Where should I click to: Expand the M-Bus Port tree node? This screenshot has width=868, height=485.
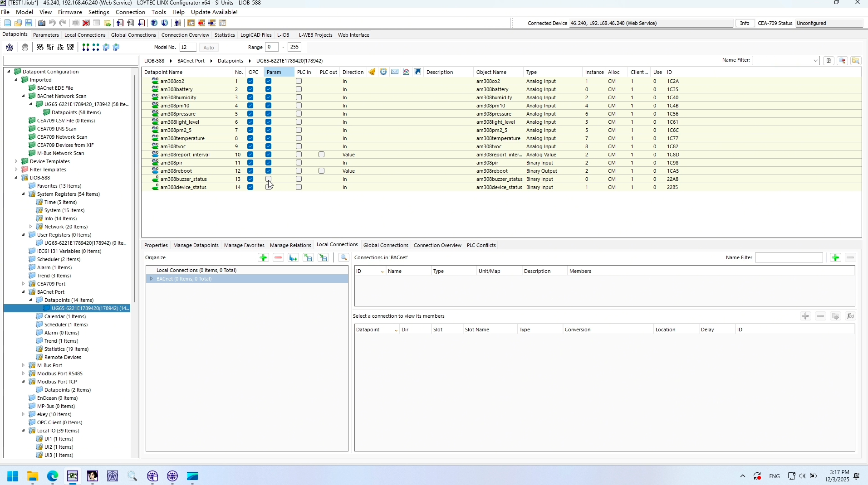(24, 365)
